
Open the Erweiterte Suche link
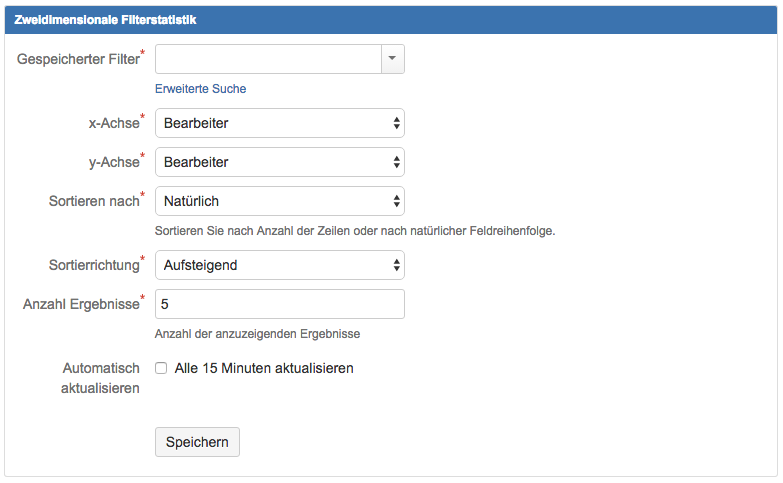point(200,89)
